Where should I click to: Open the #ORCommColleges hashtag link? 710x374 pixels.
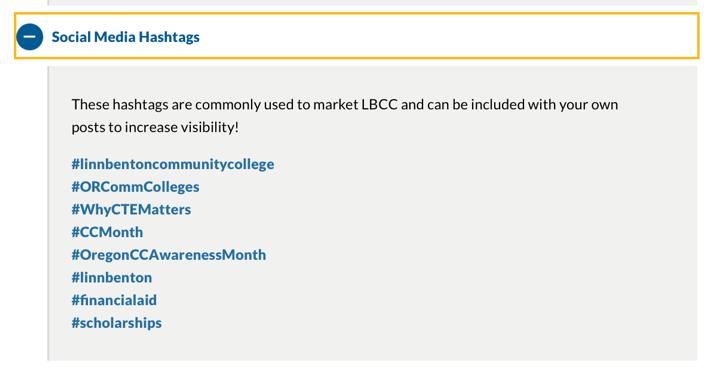pyautogui.click(x=135, y=187)
